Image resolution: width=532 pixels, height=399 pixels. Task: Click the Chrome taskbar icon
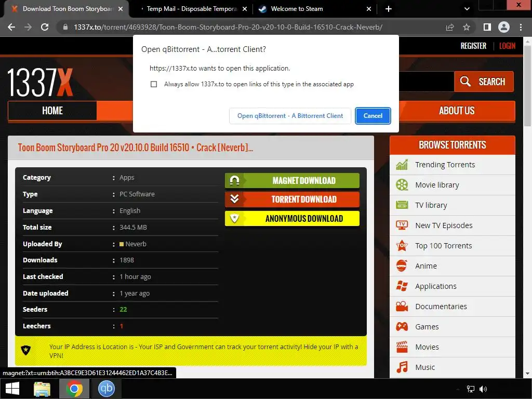pos(74,389)
